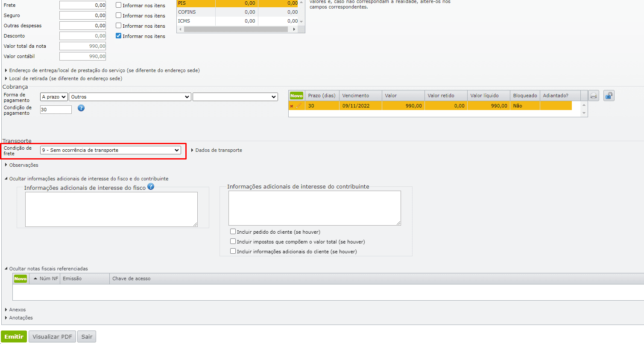Enable Incluir pedido do cliente checkbox
The image size is (644, 348).
(x=233, y=232)
